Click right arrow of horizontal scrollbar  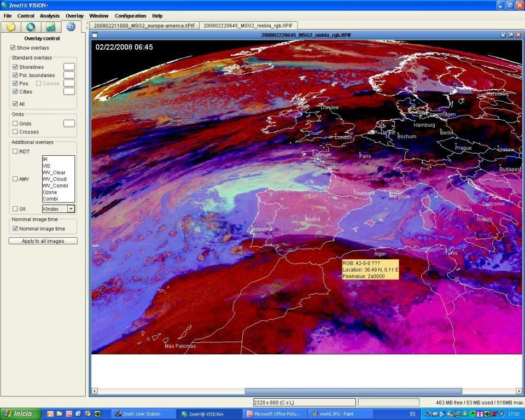[519, 391]
